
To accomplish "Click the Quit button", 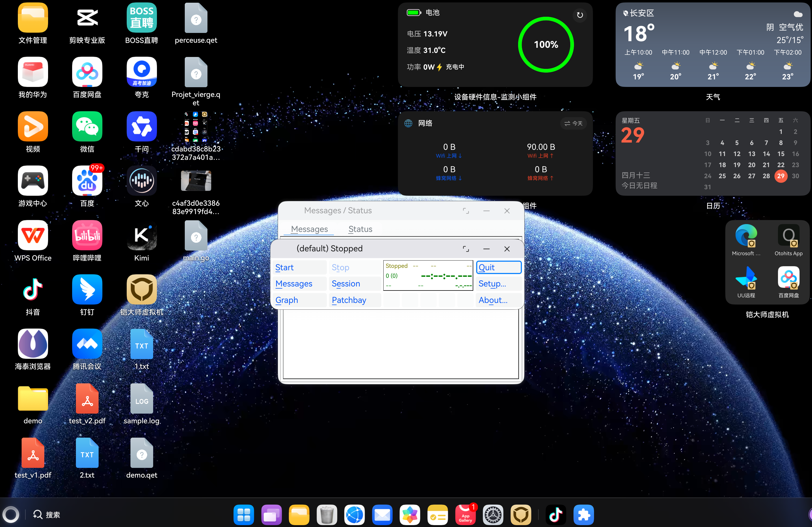I will (499, 268).
